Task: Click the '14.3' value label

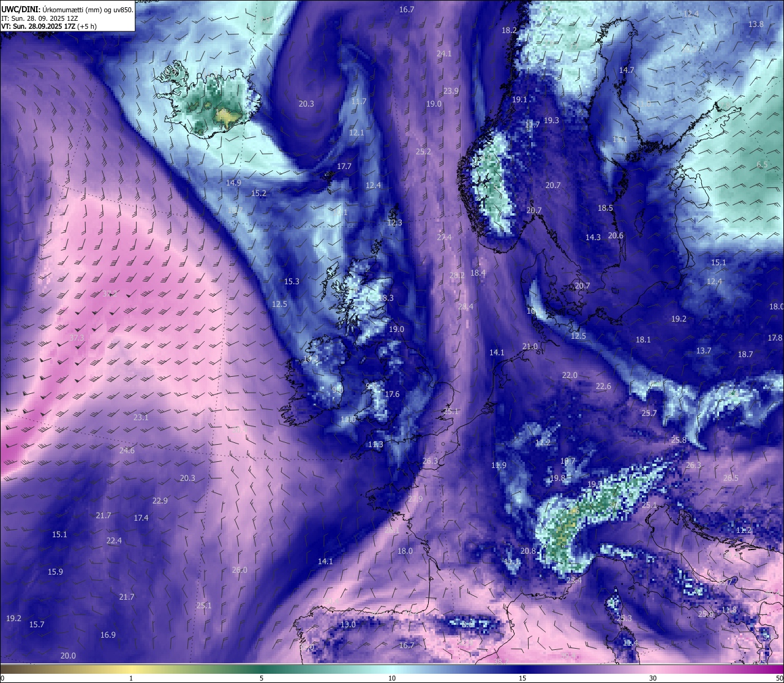Action: (593, 237)
